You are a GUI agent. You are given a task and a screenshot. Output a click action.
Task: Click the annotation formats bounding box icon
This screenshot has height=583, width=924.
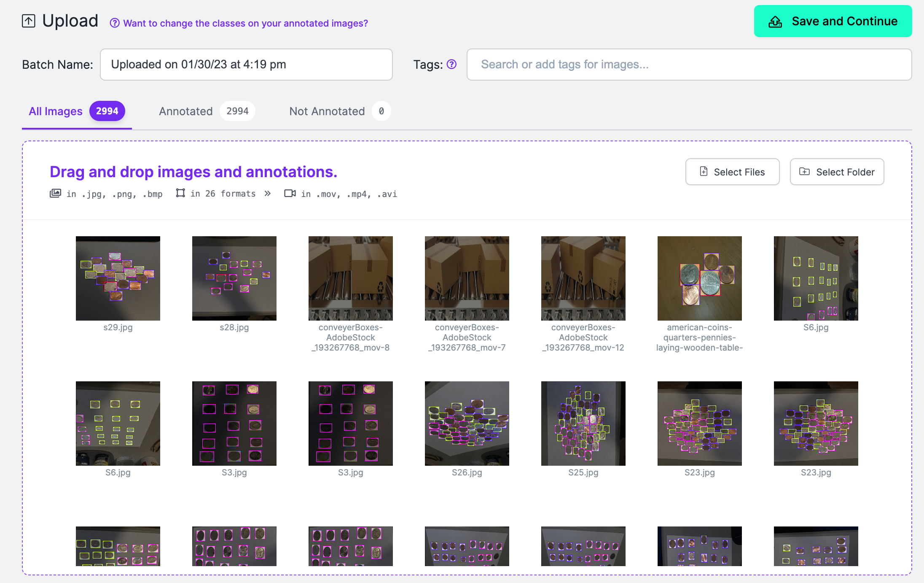coord(180,193)
